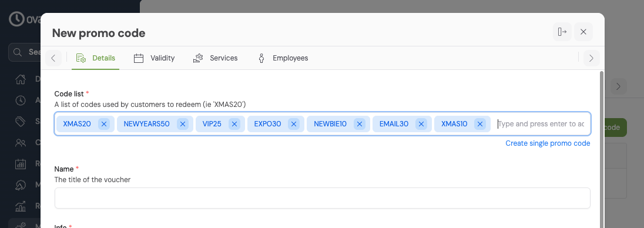
Task: Open the sidebar home dashboard icon
Action: pyautogui.click(x=20, y=79)
